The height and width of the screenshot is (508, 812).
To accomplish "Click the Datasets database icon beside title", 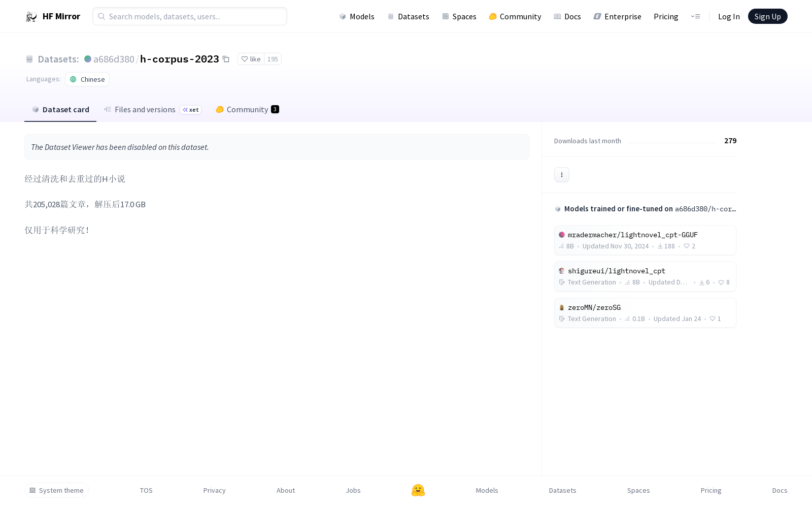I will [29, 59].
